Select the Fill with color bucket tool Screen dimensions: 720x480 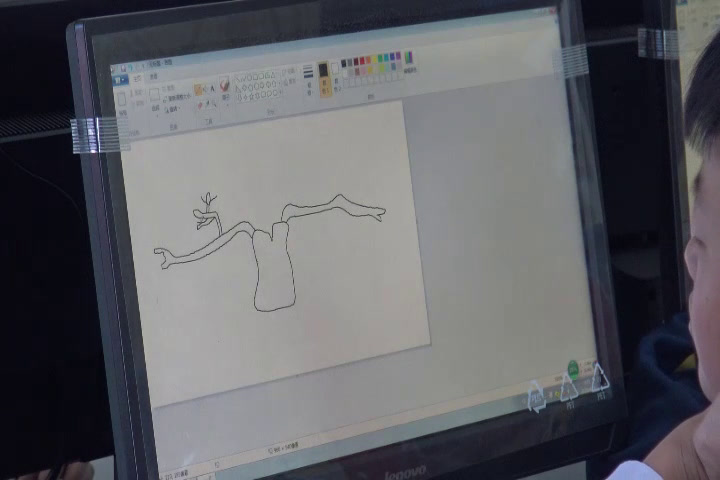click(206, 89)
